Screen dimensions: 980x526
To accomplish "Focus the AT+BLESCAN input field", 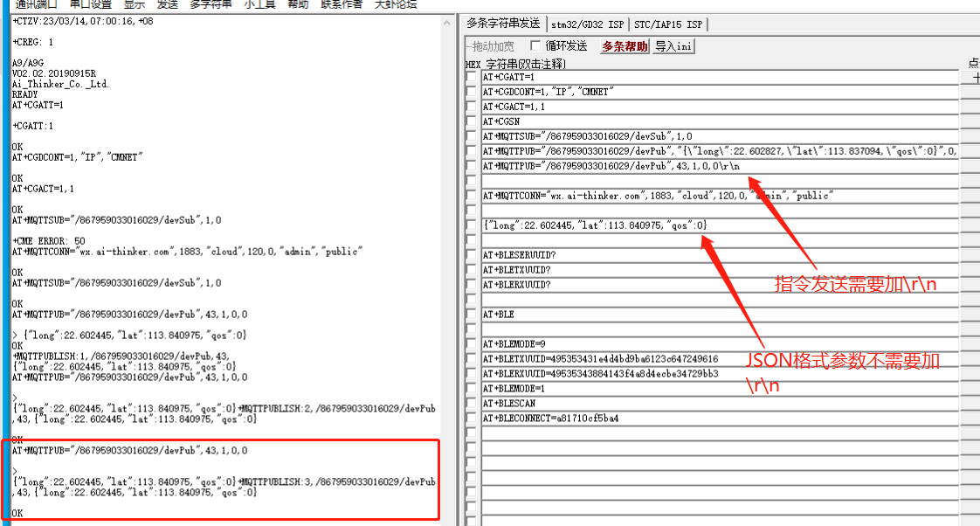I will click(720, 404).
